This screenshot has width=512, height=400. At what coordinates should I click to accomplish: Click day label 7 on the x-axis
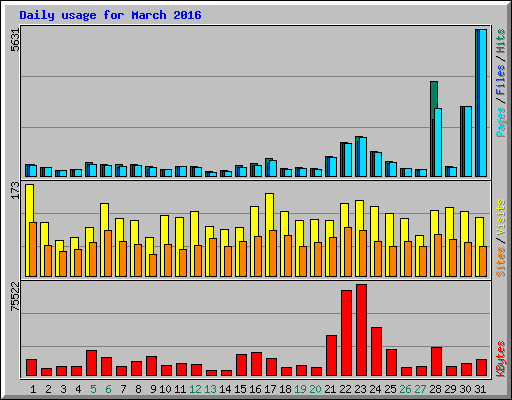[123, 389]
